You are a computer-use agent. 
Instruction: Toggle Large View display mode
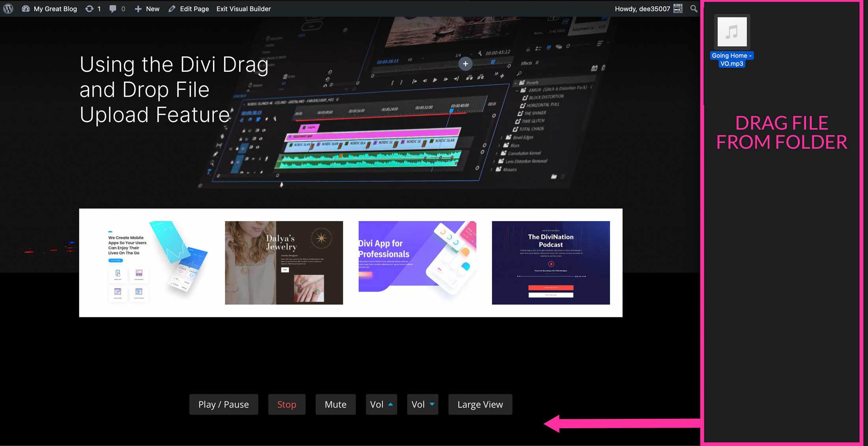coord(480,404)
